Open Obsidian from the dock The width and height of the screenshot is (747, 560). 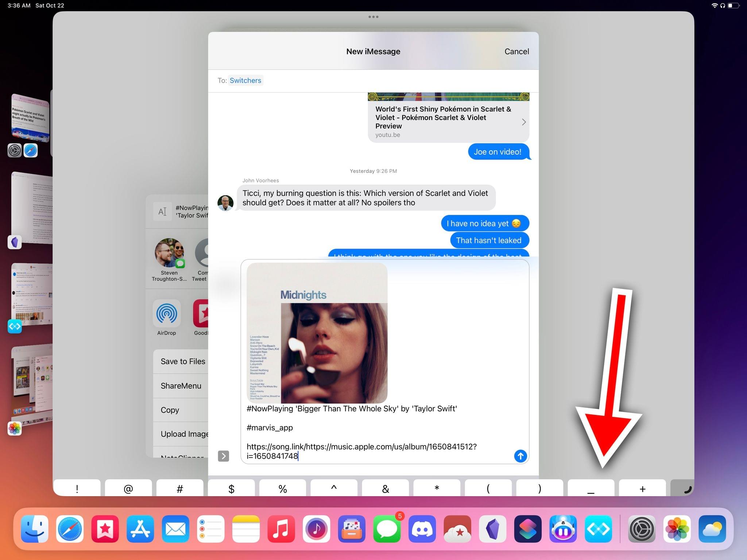point(492,529)
